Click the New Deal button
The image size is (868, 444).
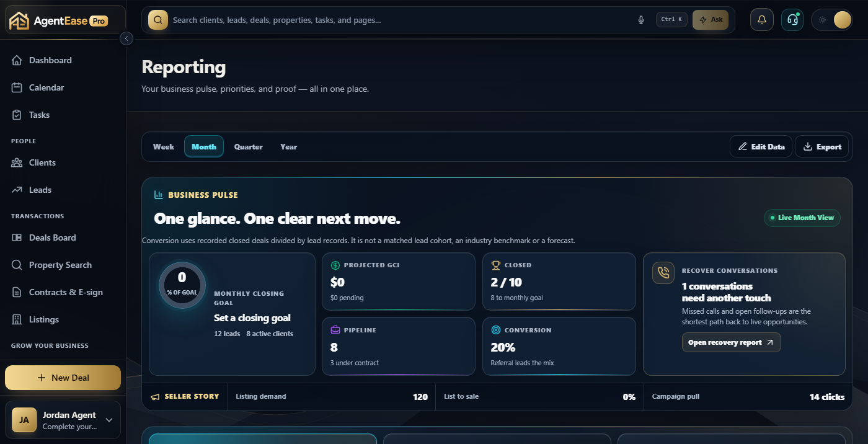point(63,378)
